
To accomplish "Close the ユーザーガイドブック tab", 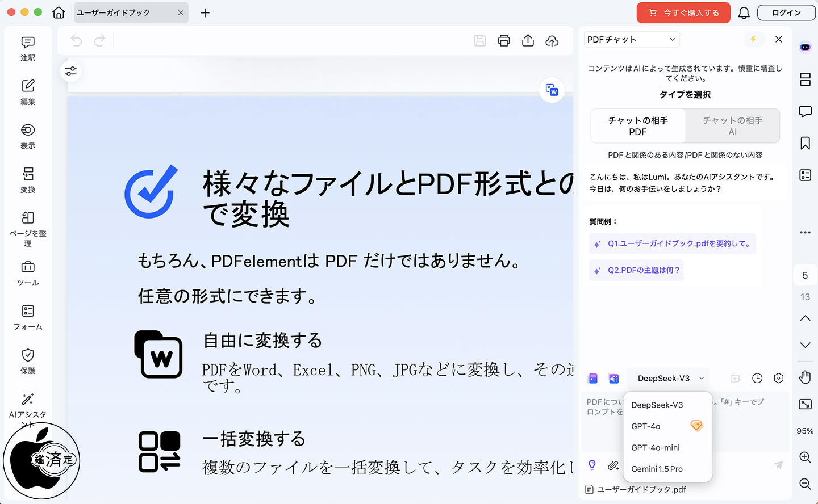I will pos(181,12).
